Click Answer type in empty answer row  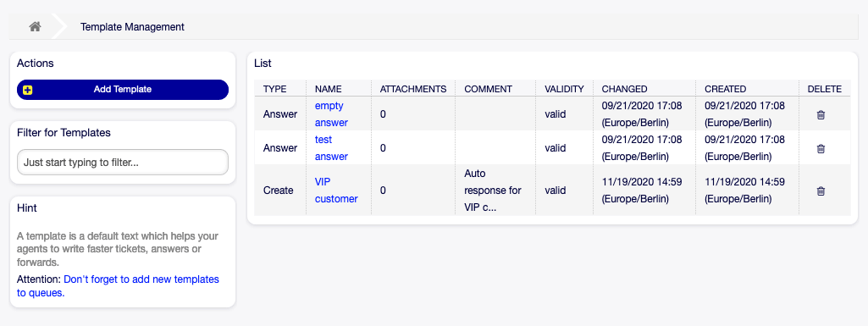280,114
